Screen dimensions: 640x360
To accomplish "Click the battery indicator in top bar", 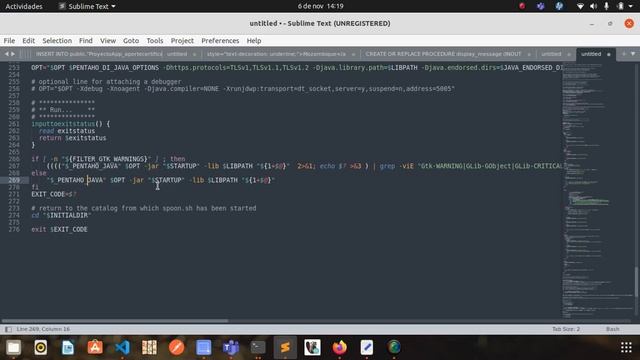I will tap(620, 6).
